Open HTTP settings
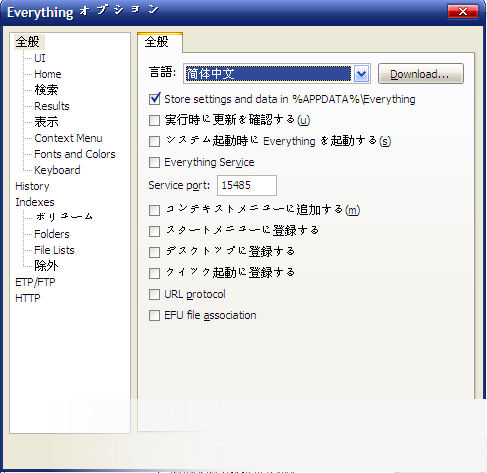This screenshot has height=473, width=487. (x=28, y=298)
